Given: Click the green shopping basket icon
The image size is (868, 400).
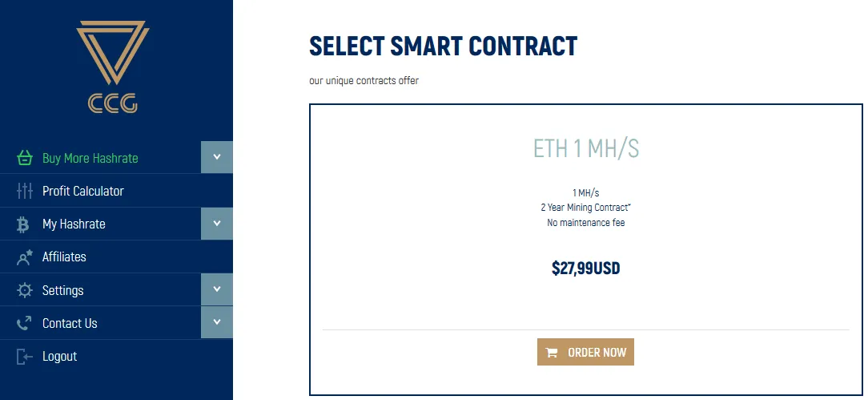Looking at the screenshot, I should (x=24, y=158).
